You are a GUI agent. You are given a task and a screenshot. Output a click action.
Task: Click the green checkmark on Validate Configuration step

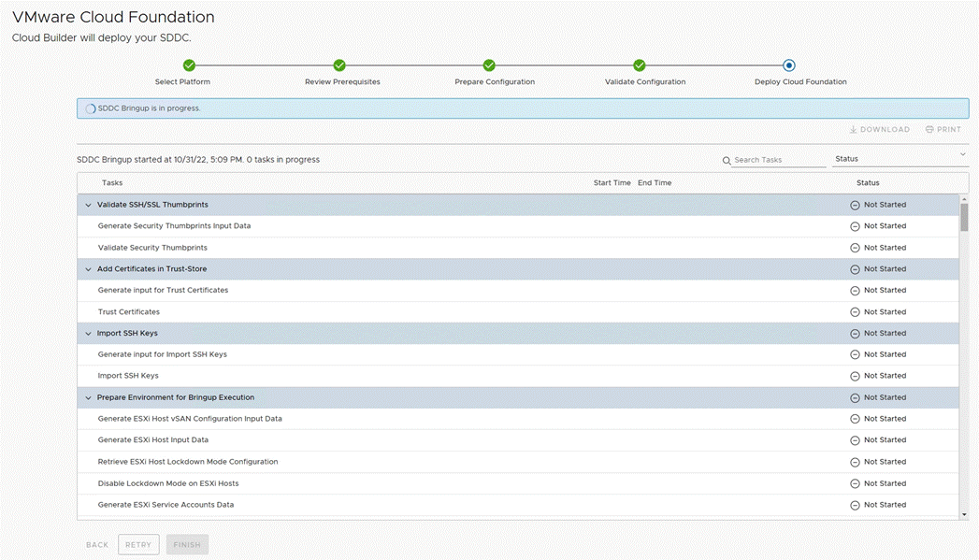tap(639, 65)
